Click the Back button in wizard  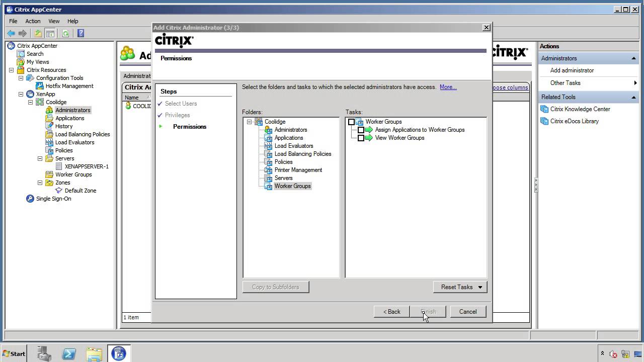tap(391, 312)
